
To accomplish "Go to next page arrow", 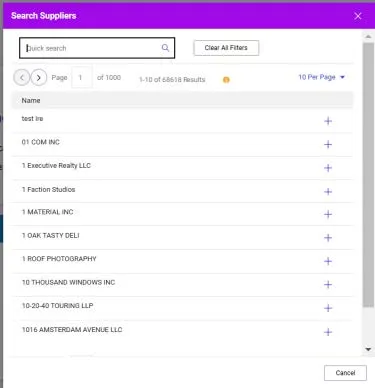I will 39,78.
